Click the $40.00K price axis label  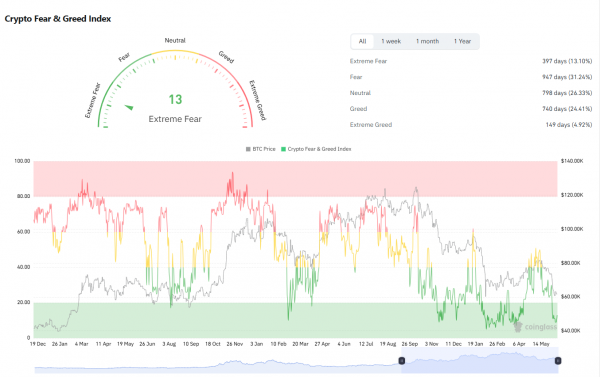pyautogui.click(x=571, y=331)
